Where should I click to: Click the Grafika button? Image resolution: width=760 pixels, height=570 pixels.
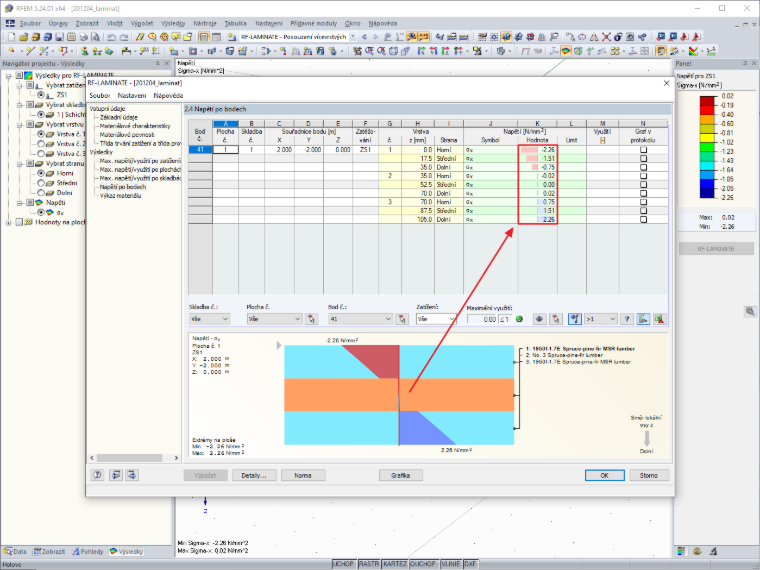click(400, 475)
